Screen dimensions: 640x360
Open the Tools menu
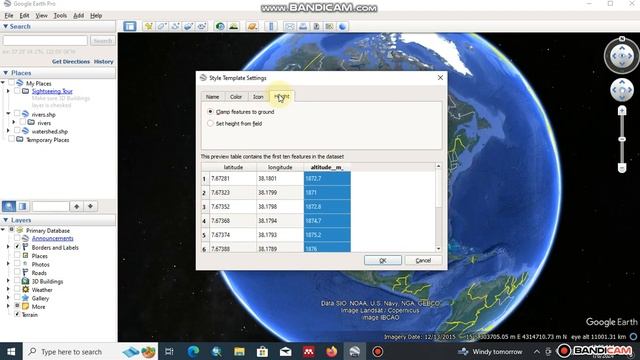tap(60, 16)
